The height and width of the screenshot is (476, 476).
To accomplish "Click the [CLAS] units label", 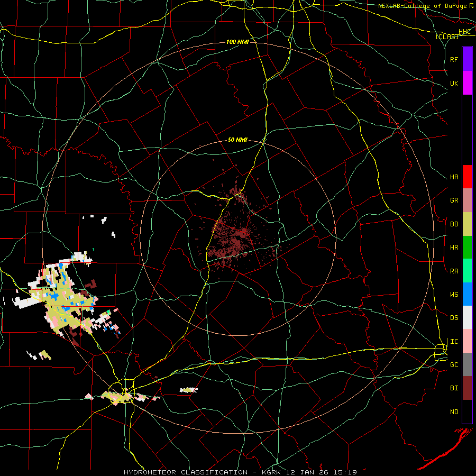I will [x=447, y=36].
